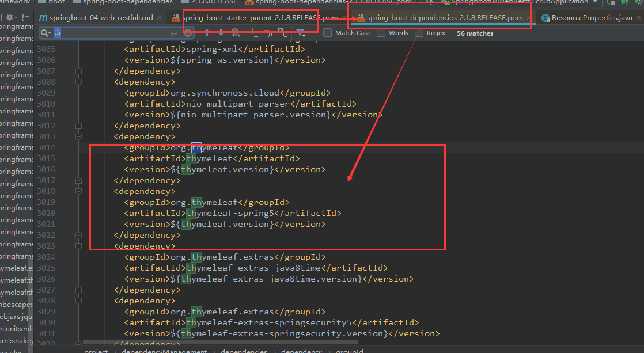Collapse dependency block at line 3028
Viewport: 644px width, 353px height.
78,301
